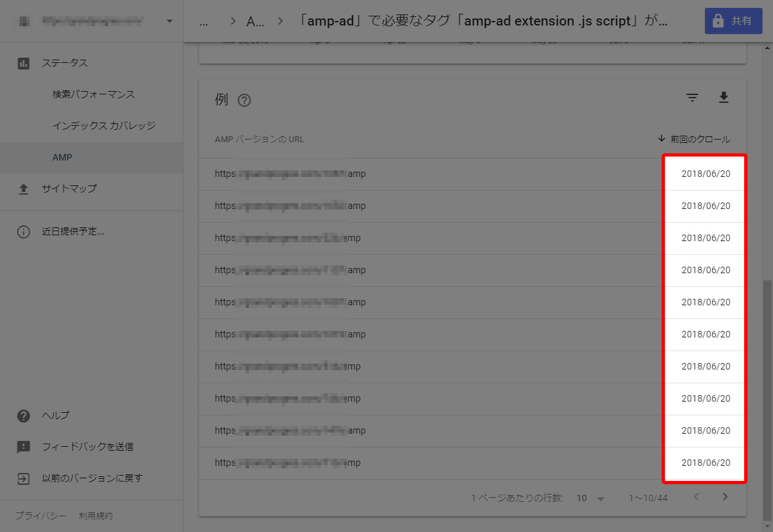Click the 以前のバージョンに戻す exit icon
This screenshot has width=773, height=532.
click(x=24, y=478)
